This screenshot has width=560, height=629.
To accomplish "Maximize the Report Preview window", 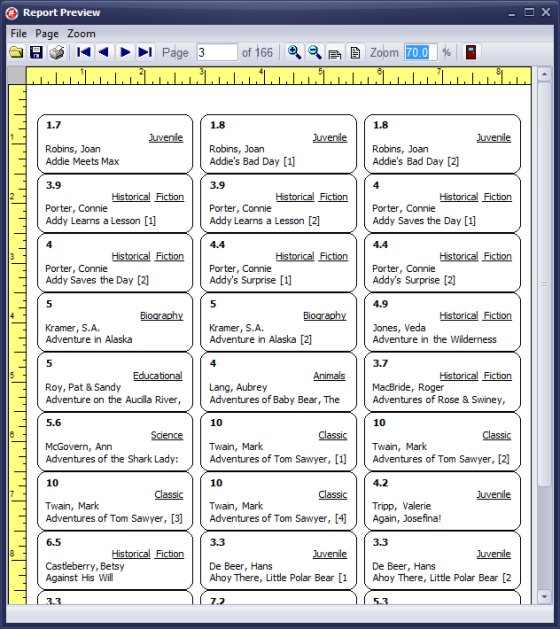I will point(529,12).
